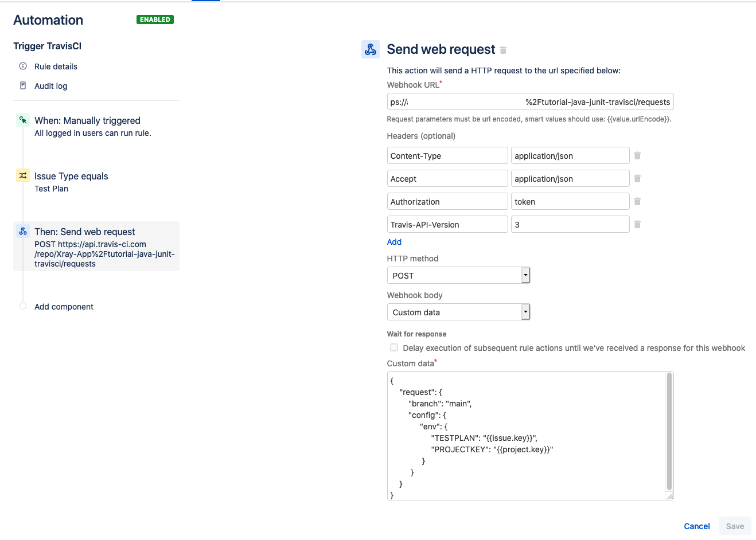Click the Issue Type condition shuffle icon

(23, 175)
